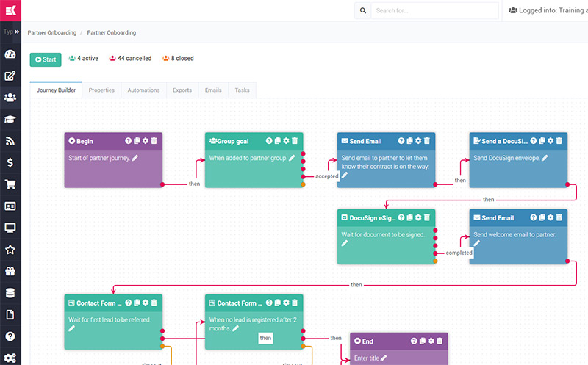588x365 pixels.
Task: Open help on first Send Email node
Action: click(401, 141)
